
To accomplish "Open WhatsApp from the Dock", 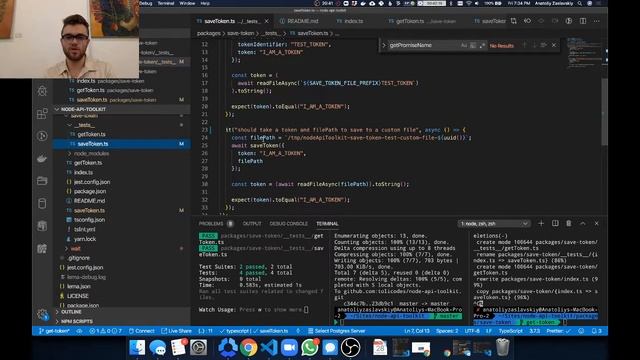I will 309,348.
